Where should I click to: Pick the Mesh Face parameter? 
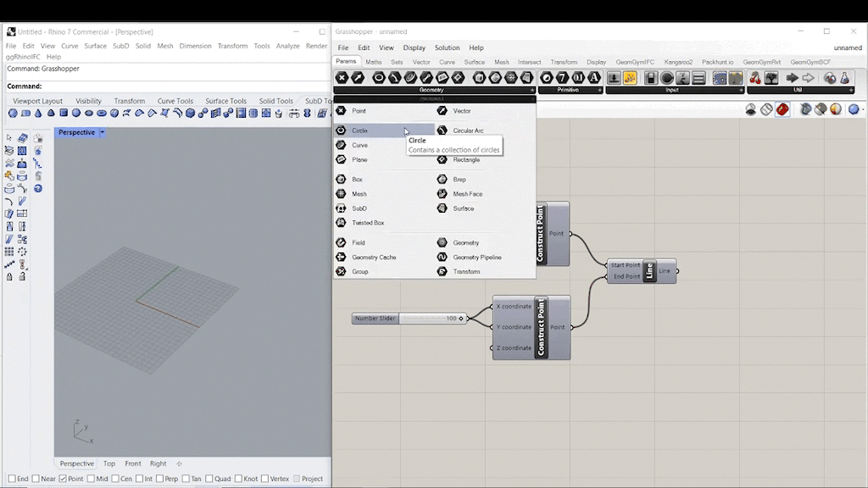(x=467, y=194)
